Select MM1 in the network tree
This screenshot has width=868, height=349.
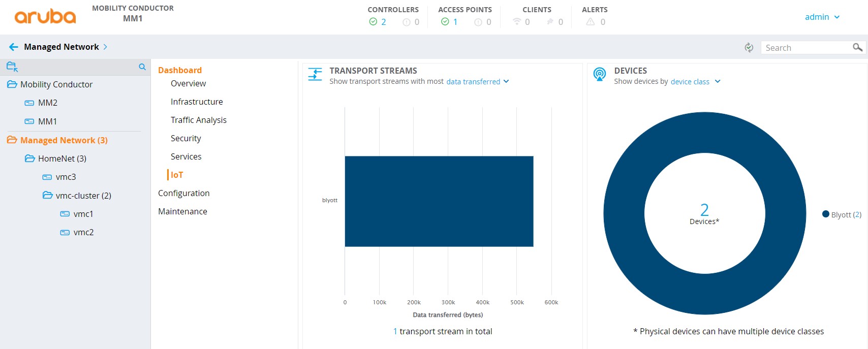48,121
